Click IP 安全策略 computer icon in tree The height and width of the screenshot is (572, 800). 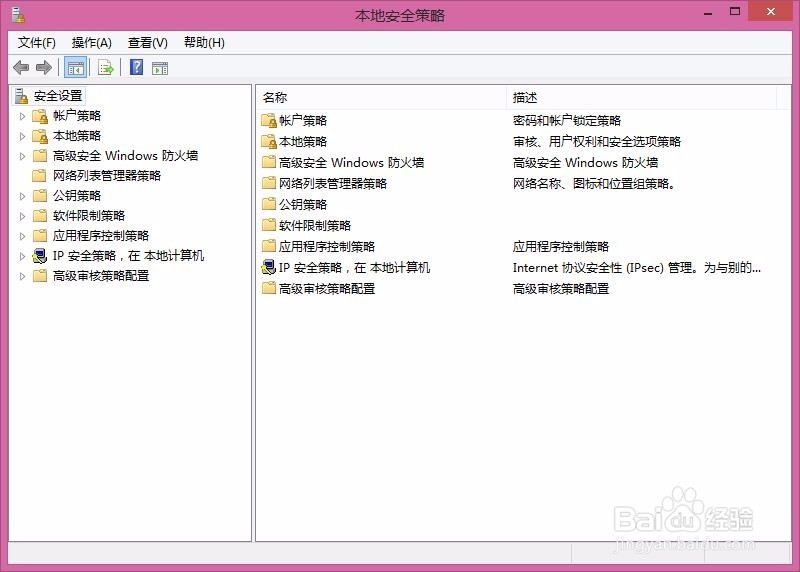[x=40, y=256]
